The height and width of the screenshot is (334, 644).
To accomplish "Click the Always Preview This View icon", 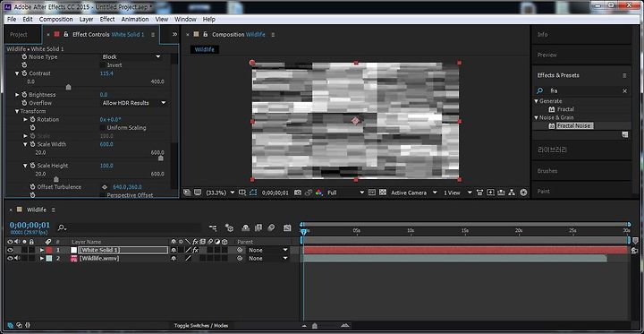I will [x=187, y=193].
